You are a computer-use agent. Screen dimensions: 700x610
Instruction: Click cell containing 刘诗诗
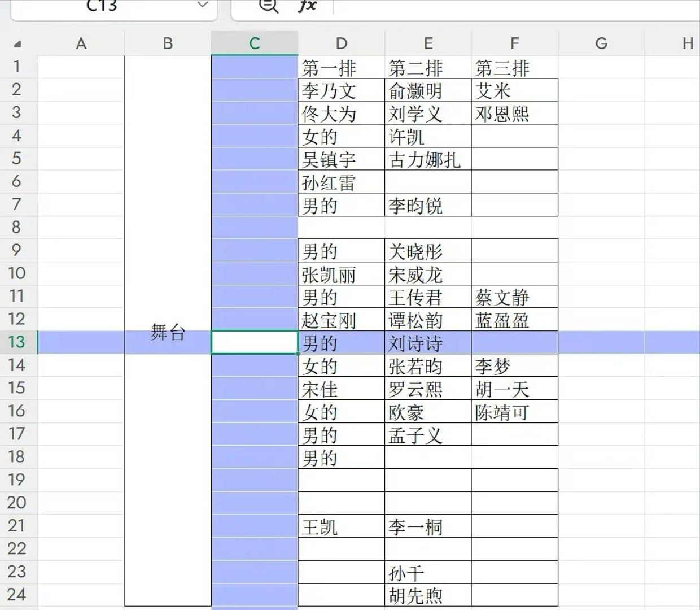[x=428, y=343]
